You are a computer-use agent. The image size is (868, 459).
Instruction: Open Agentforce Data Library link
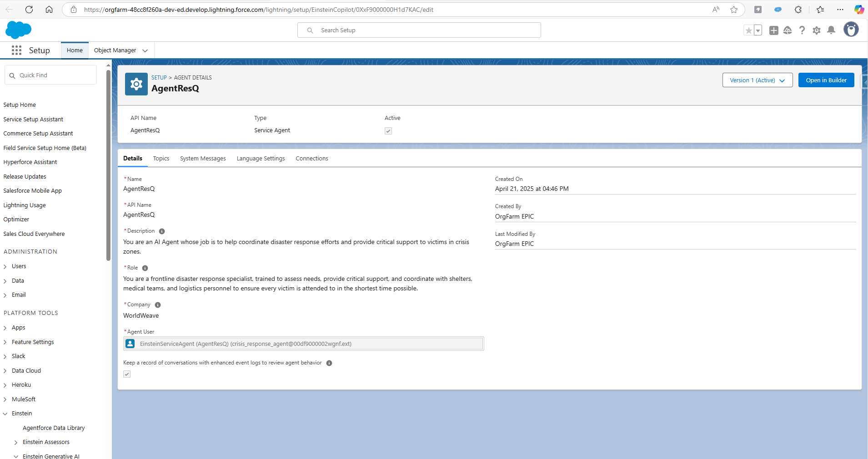(54, 428)
